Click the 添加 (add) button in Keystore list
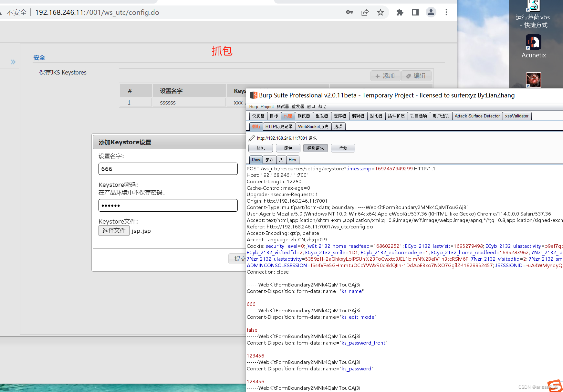The height and width of the screenshot is (392, 563). tap(385, 76)
